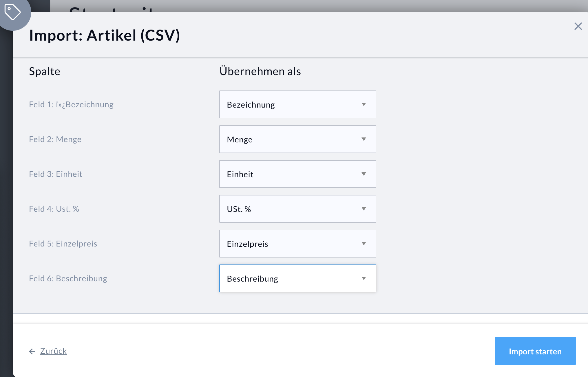The height and width of the screenshot is (377, 588).
Task: Open the Einzelpreis mapping dropdown
Action: coord(297,244)
